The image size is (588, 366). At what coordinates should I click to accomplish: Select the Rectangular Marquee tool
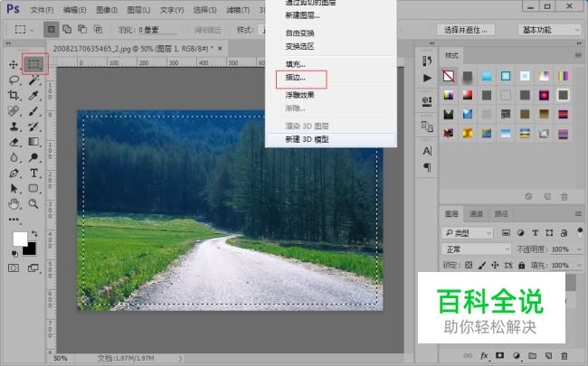coord(33,64)
